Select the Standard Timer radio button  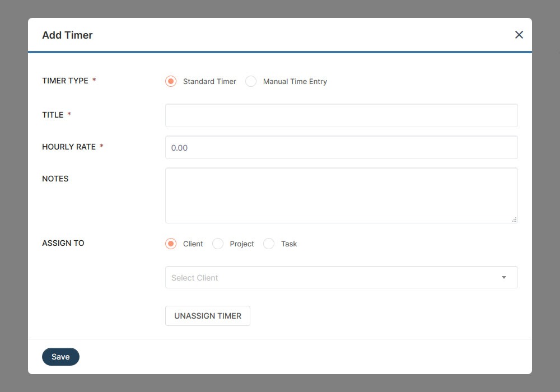point(171,81)
